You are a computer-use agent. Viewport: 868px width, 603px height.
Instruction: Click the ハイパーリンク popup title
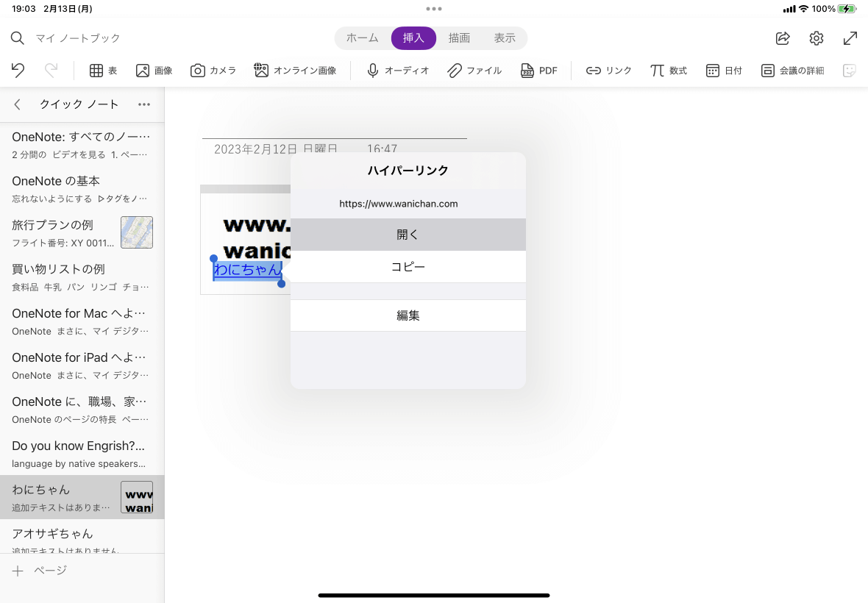pos(408,171)
